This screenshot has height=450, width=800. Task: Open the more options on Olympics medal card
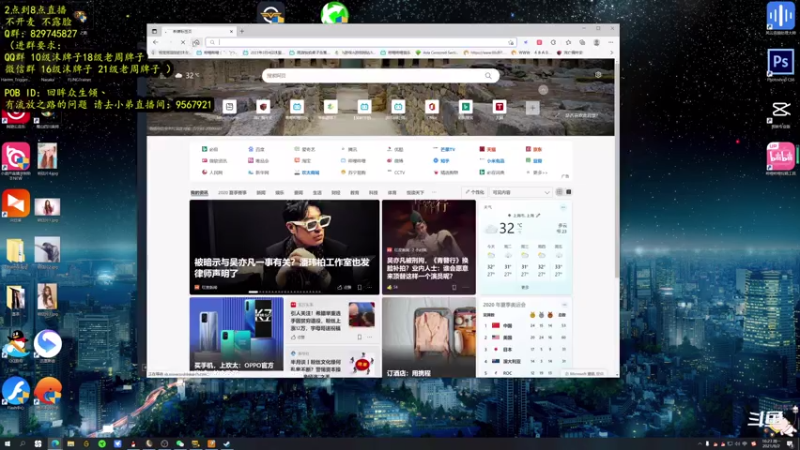coord(564,305)
